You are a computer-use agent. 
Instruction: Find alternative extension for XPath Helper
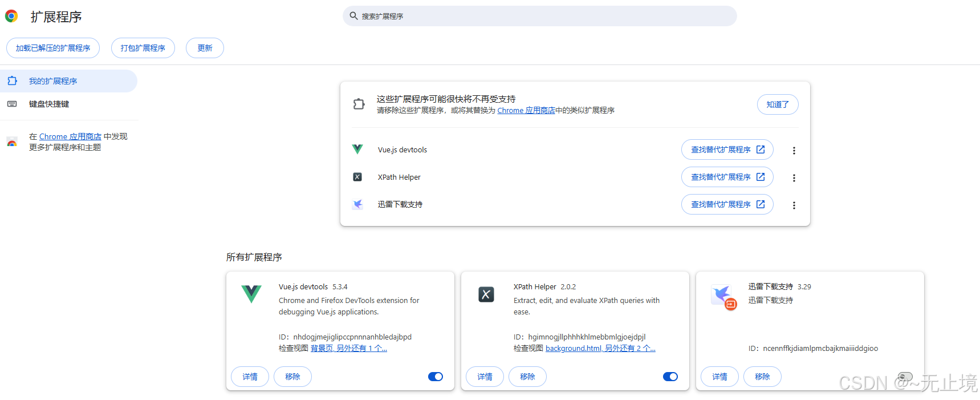727,177
